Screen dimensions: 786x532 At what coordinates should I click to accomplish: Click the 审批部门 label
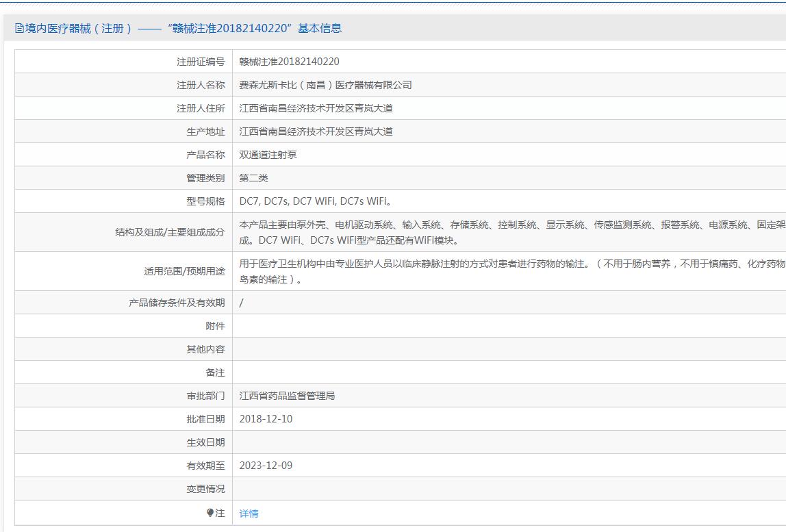tap(205, 396)
